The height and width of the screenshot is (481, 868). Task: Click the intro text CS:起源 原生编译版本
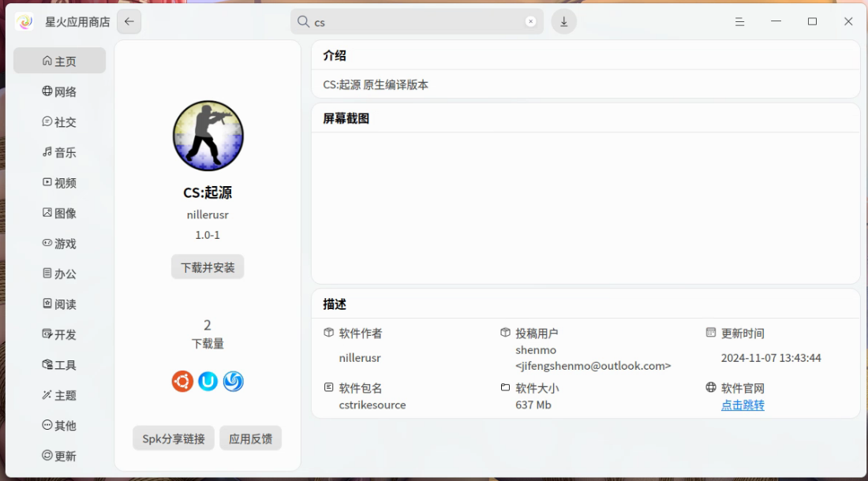pos(376,84)
